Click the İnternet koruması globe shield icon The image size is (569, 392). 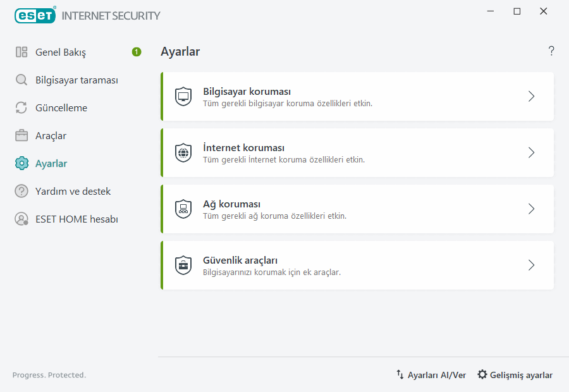tap(183, 152)
